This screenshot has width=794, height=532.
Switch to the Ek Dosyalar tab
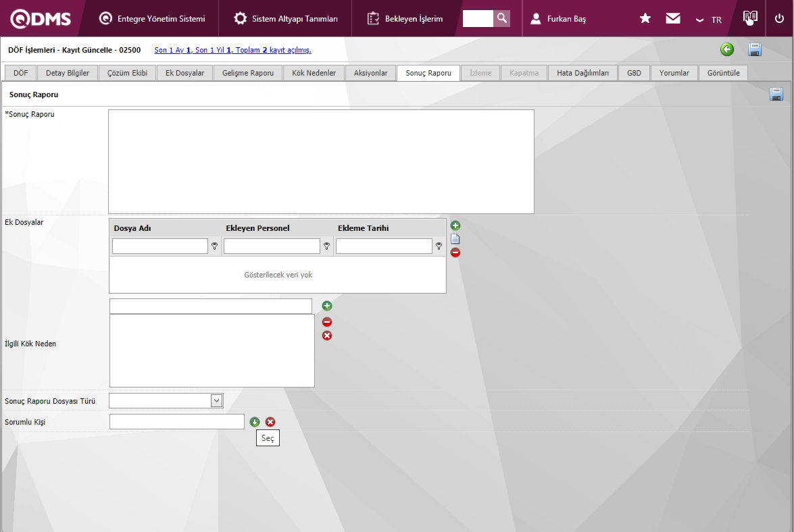coord(185,73)
